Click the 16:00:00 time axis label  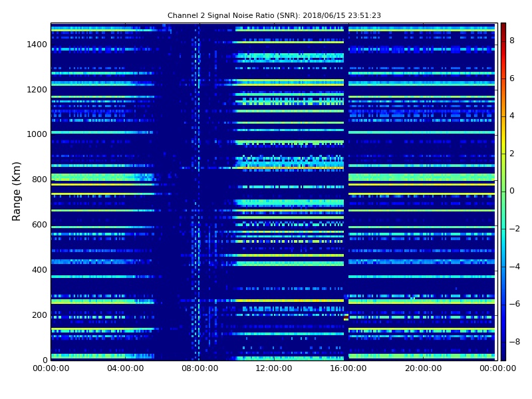(x=348, y=368)
